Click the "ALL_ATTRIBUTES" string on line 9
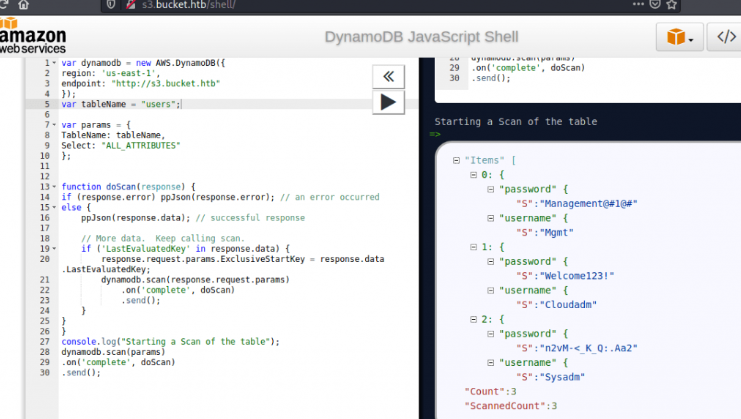The image size is (741, 419). pyautogui.click(x=141, y=145)
